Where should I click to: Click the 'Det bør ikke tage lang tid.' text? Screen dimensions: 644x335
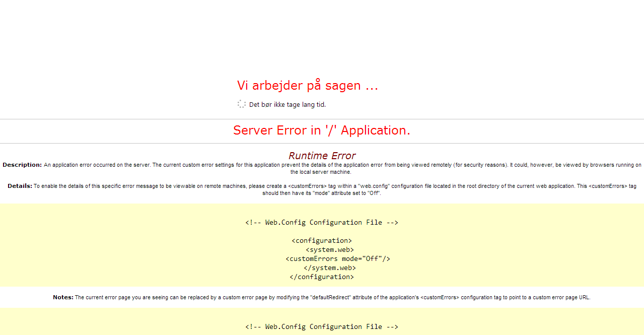288,105
